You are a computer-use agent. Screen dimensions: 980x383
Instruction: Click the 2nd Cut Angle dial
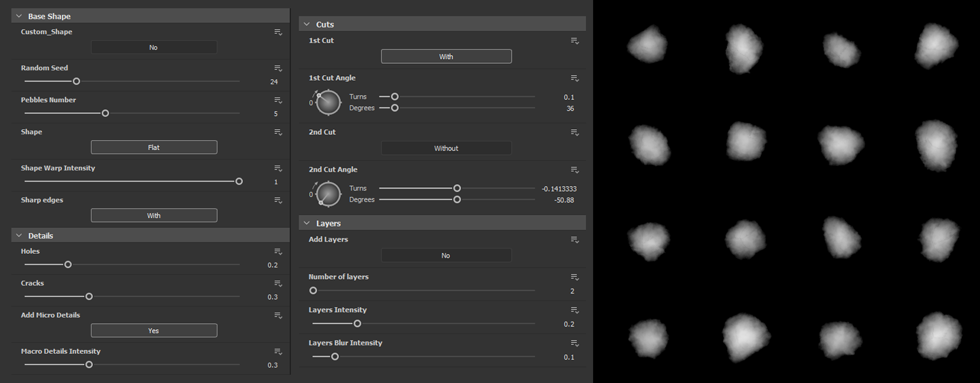328,194
